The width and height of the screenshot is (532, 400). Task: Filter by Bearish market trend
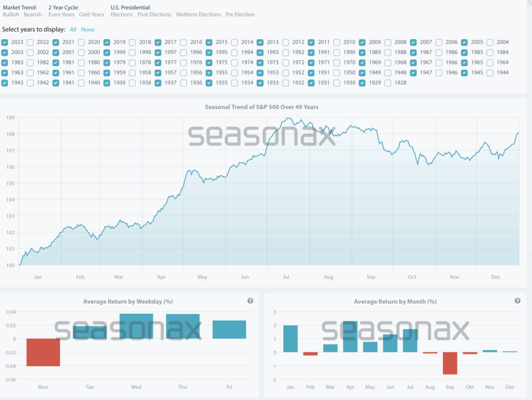[33, 15]
